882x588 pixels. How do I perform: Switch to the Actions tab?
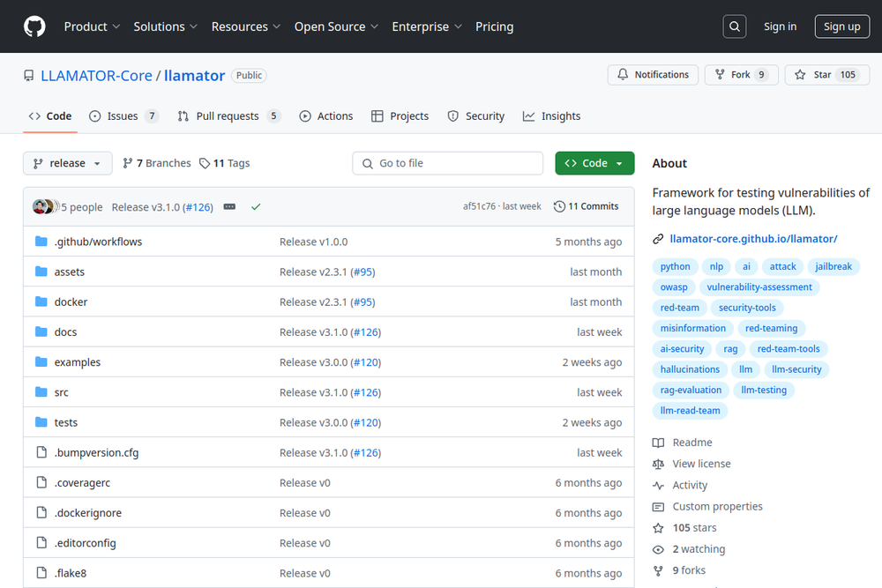[326, 115]
